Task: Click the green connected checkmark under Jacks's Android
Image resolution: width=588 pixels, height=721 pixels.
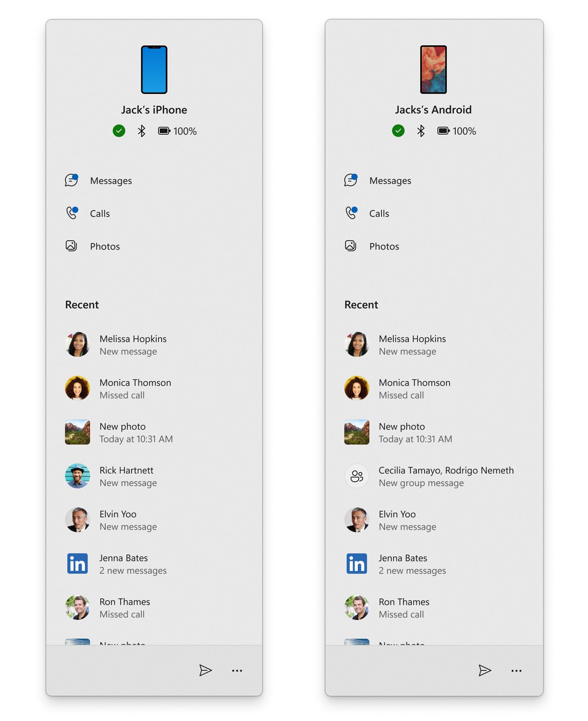Action: tap(398, 131)
